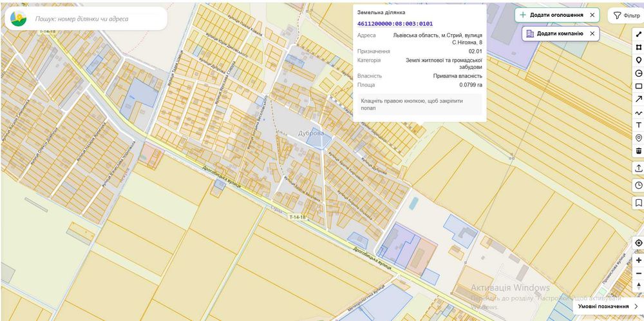Delete drawings with the trash icon
Screen dimensions: 644x321
[x=638, y=151]
